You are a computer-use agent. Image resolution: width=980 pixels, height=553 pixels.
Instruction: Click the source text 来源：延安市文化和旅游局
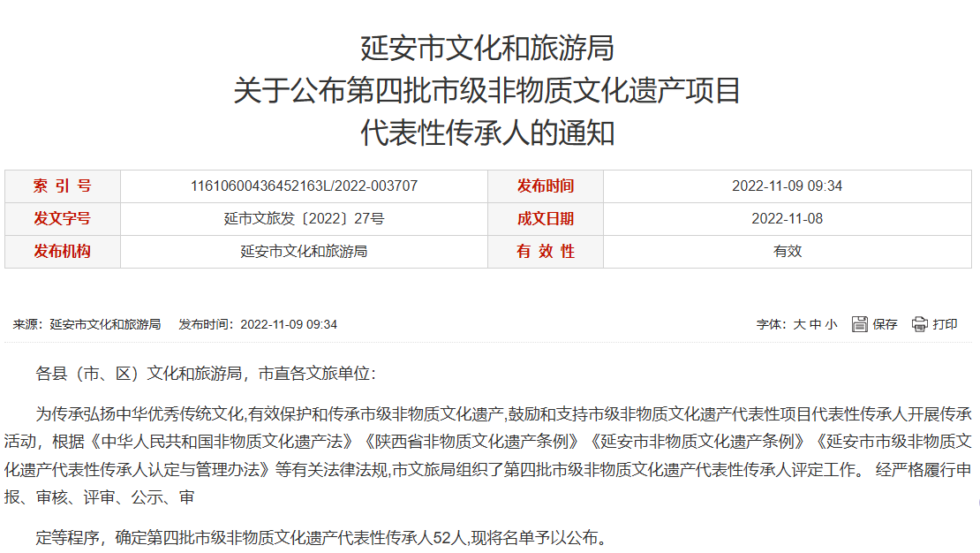coord(87,324)
